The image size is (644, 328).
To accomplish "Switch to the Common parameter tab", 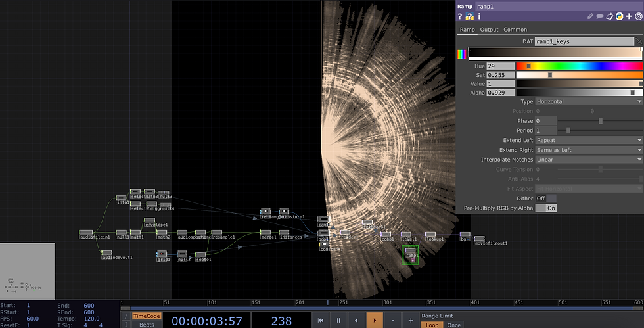I will [x=515, y=30].
